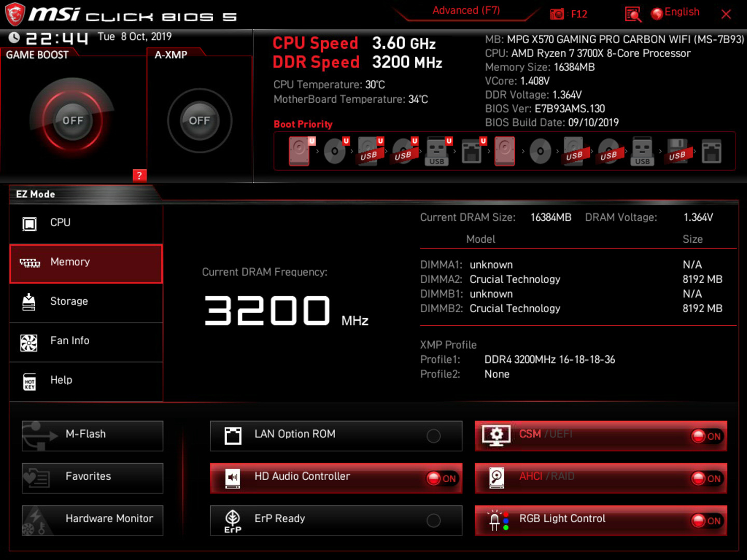Click the Current DRAM Size 16384MB value

[551, 217]
